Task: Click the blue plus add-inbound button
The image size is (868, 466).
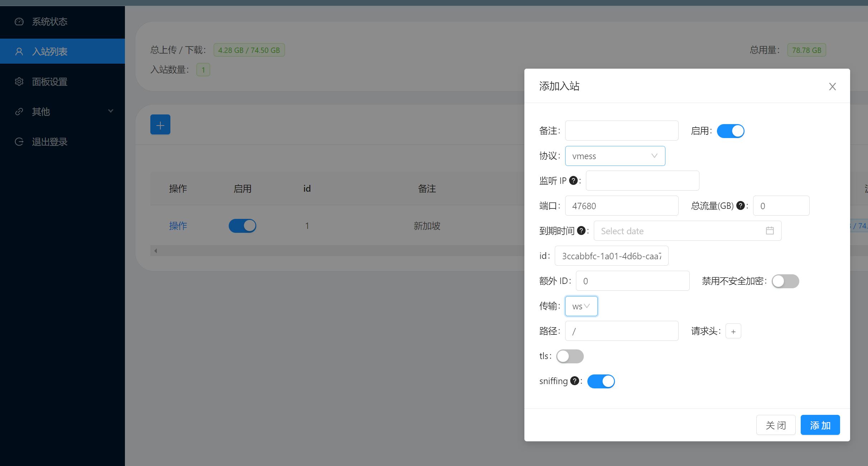Action: [x=160, y=125]
